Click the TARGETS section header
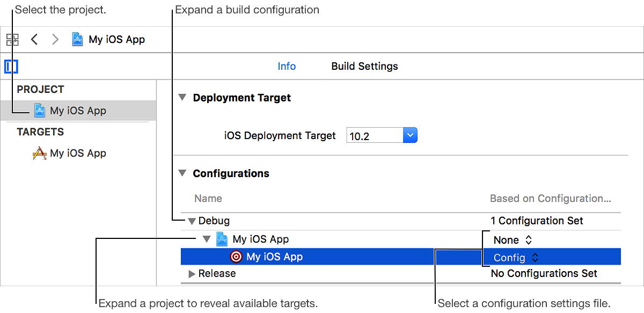Viewport: 644px width, 313px height. (x=41, y=132)
